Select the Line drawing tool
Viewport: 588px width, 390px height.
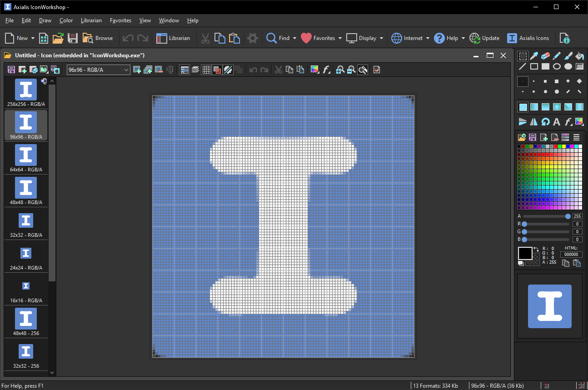tap(523, 66)
